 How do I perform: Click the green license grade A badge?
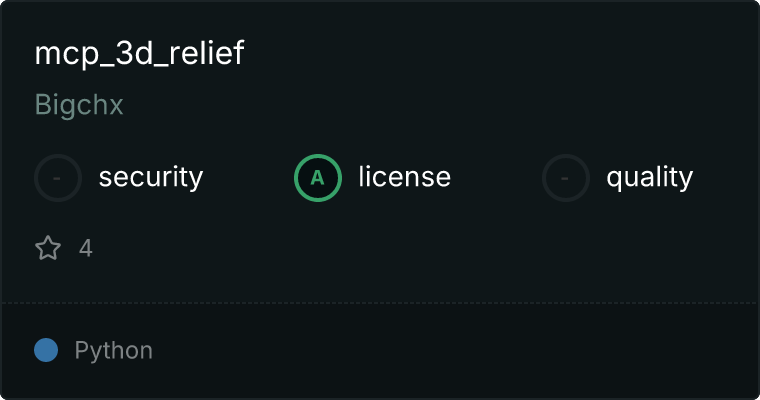click(318, 178)
